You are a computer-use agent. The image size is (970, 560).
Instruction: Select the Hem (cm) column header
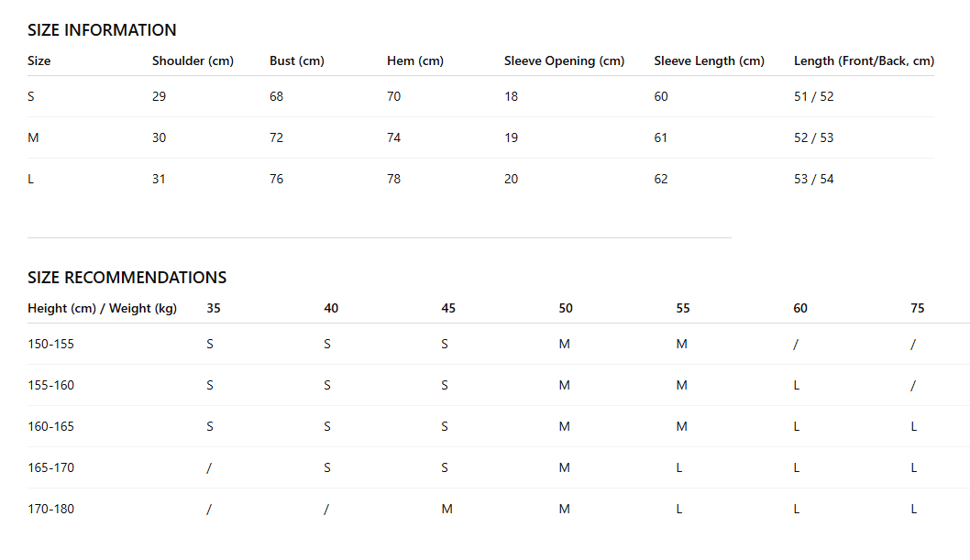coord(415,61)
